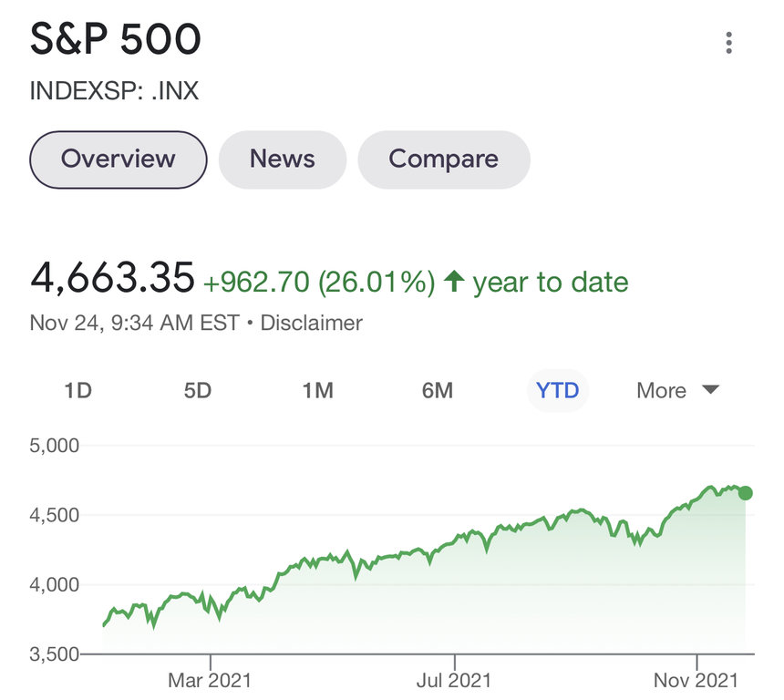Image resolution: width=784 pixels, height=700 pixels.
Task: Click the 4,663.35 index price value
Action: [x=112, y=278]
